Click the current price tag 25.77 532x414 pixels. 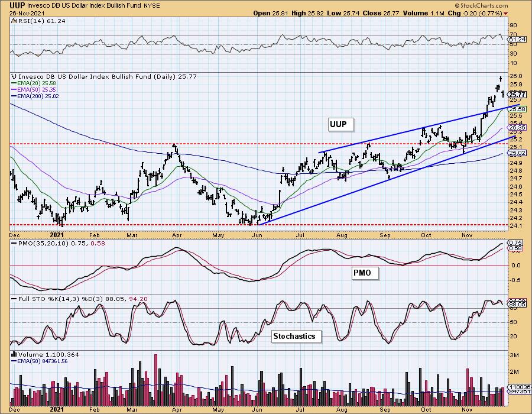pos(517,95)
